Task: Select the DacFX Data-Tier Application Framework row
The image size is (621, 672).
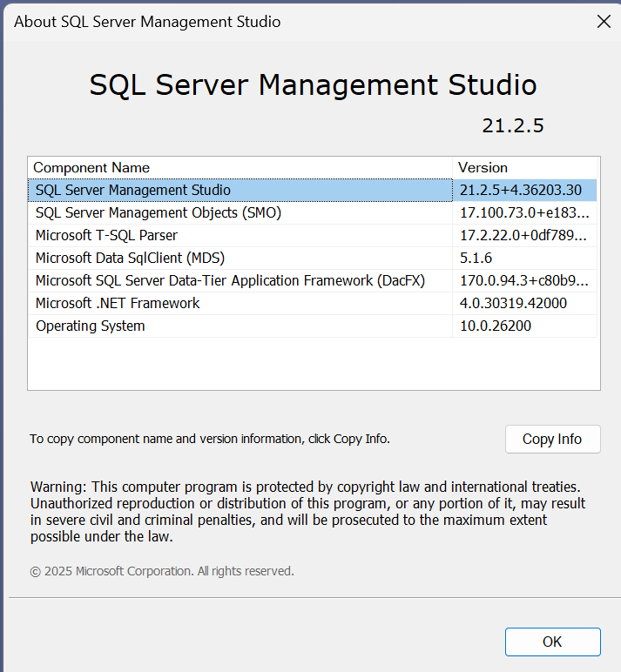Action: (x=312, y=280)
